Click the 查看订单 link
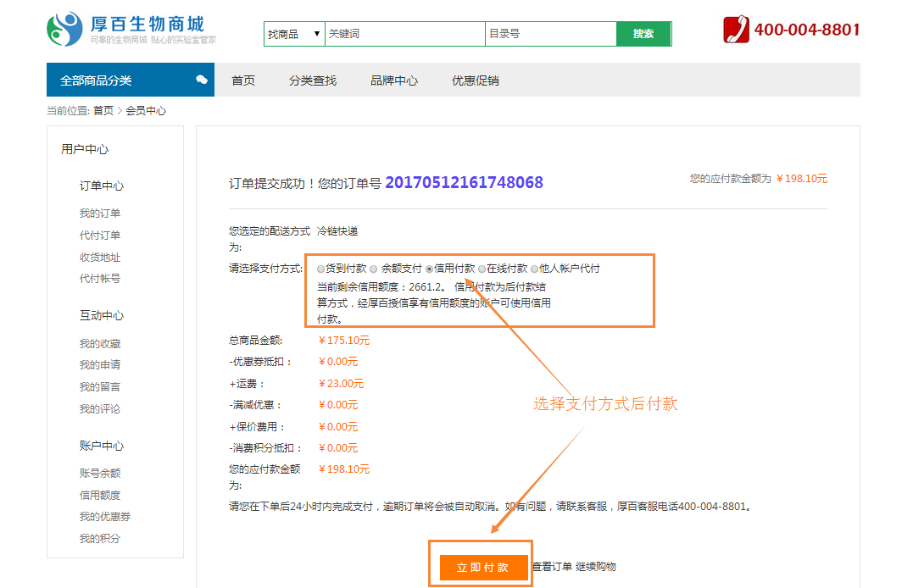 (552, 567)
